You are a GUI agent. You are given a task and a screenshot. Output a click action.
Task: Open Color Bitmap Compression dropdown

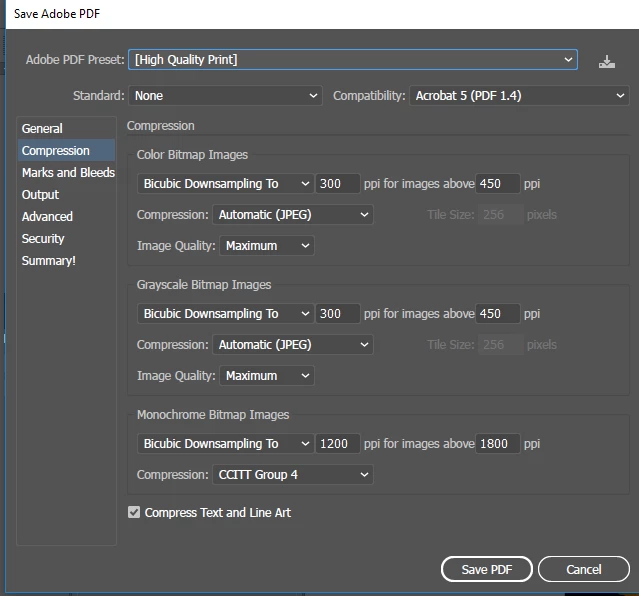293,214
